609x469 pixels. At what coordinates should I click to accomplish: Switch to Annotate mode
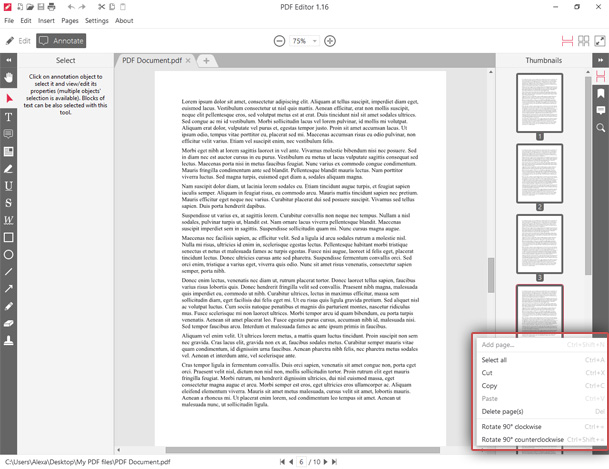click(x=61, y=41)
